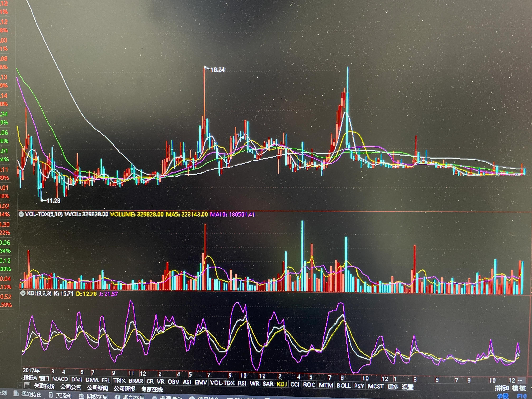Image resolution: width=532 pixels, height=399 pixels.
Task: Click the 指标A label
Action: (30, 378)
